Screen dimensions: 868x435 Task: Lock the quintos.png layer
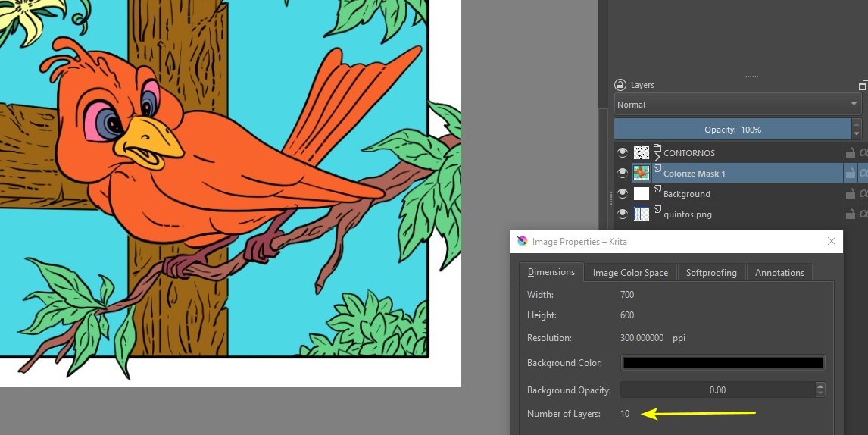[x=851, y=214]
